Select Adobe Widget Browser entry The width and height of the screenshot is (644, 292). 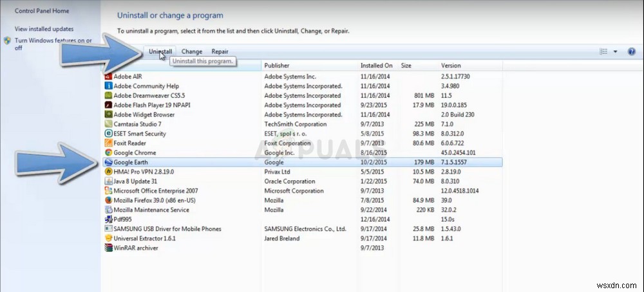144,114
